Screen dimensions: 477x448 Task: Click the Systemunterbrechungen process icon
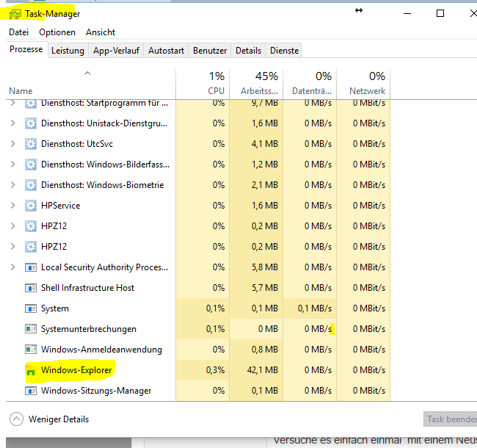pyautogui.click(x=31, y=329)
